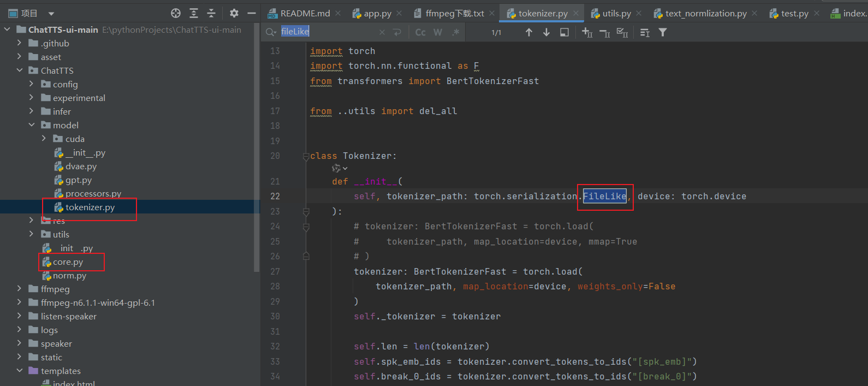Expand the ffmpeg folder
868x386 pixels.
click(19, 288)
